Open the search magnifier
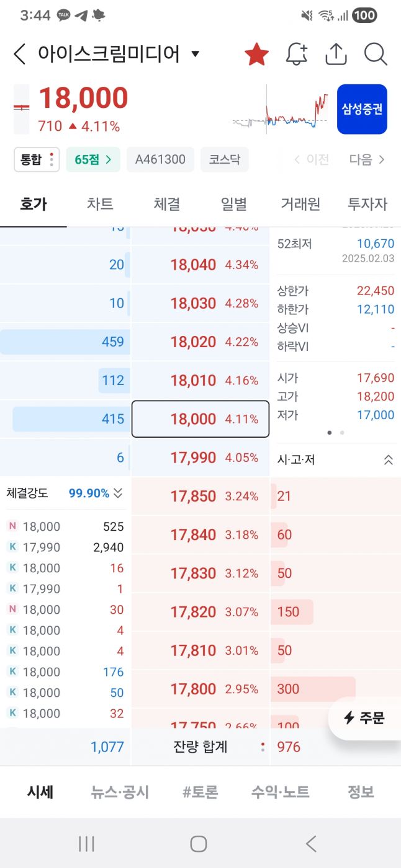401x868 pixels. pos(376,55)
